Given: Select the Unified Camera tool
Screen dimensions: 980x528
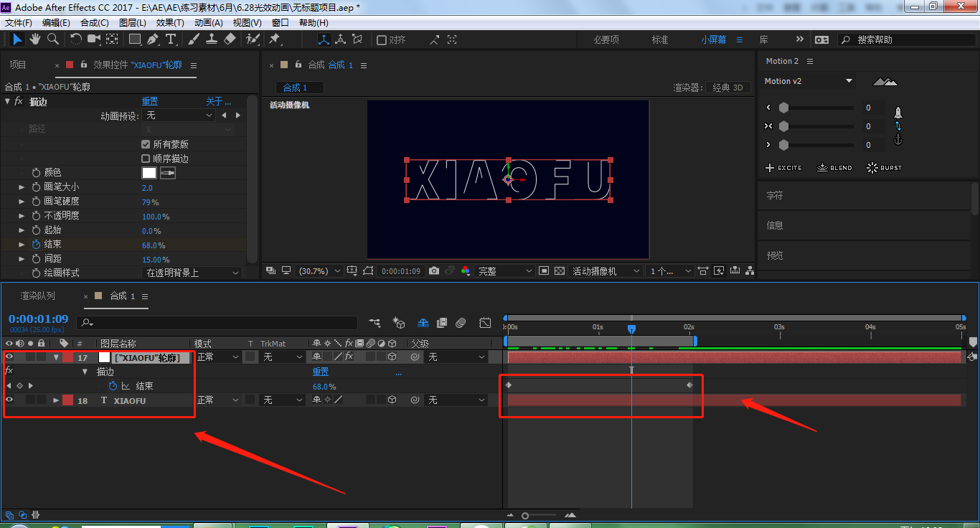Looking at the screenshot, I should (94, 39).
